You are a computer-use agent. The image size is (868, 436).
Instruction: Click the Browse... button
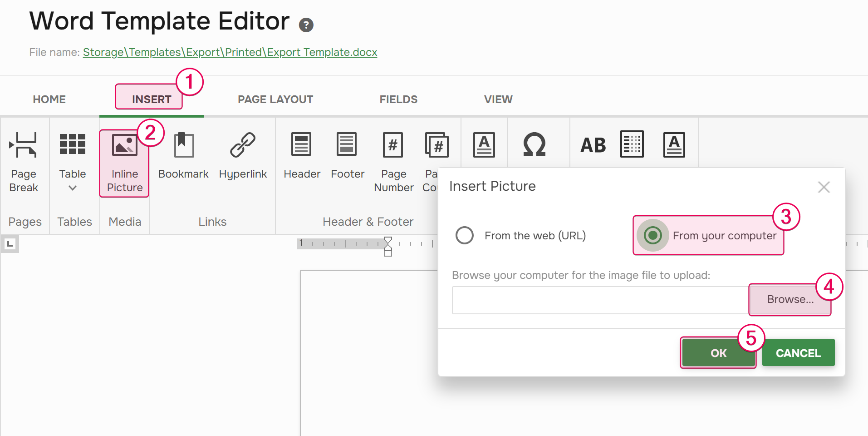pos(790,299)
